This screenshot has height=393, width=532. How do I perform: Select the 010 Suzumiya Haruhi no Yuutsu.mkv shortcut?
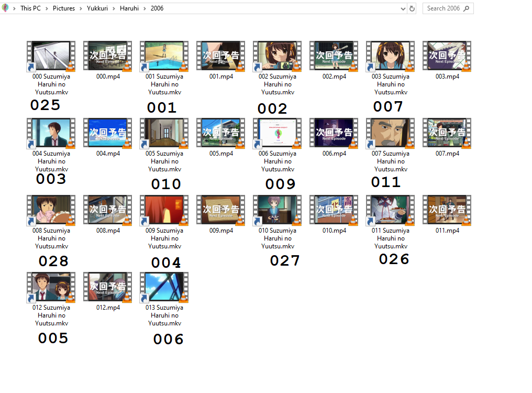[278, 210]
